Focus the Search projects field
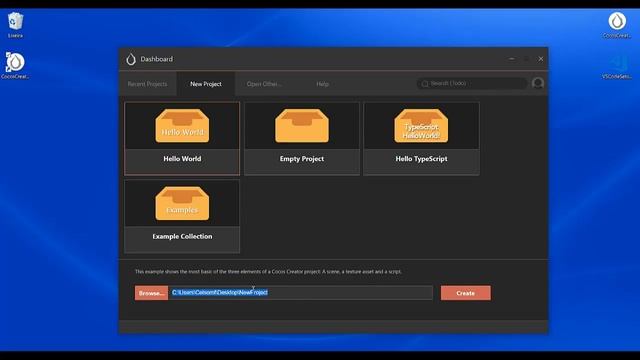640x360 pixels. point(472,83)
